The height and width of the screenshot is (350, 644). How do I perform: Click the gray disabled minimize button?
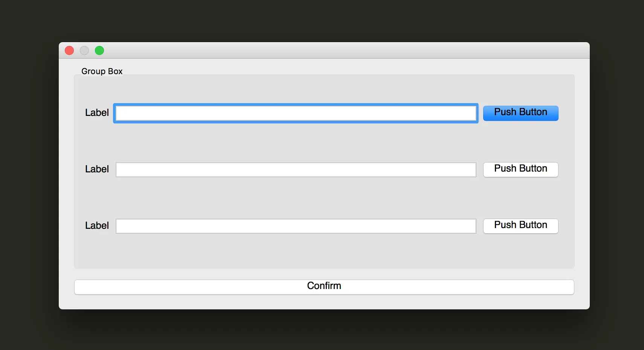pos(84,50)
